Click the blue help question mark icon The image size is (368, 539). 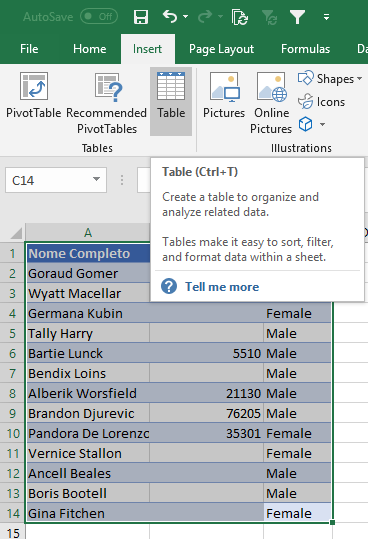pos(169,286)
